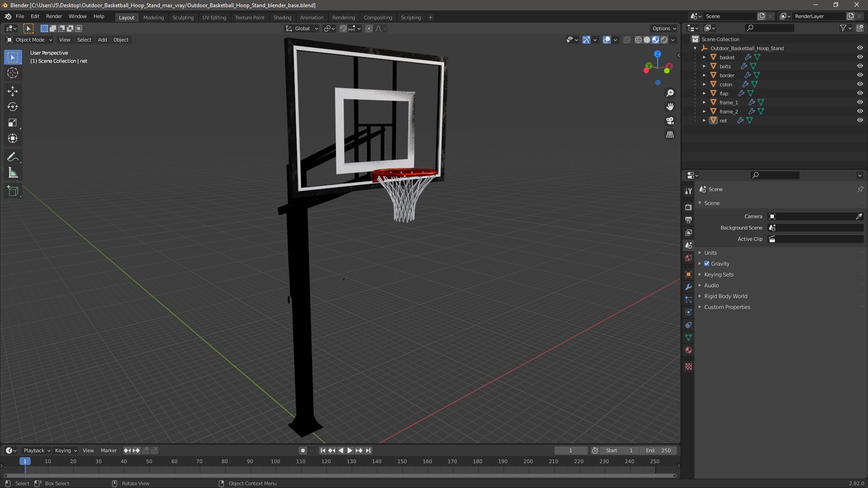Viewport: 868px width, 488px height.
Task: Enable Gravity checkbox in Scene properties
Action: [707, 263]
